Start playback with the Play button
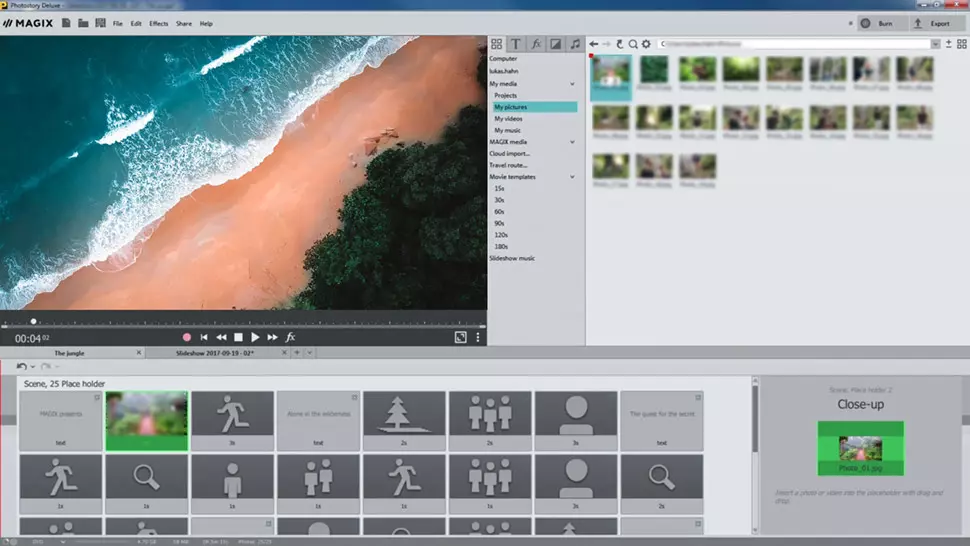970x546 pixels. pyautogui.click(x=255, y=338)
